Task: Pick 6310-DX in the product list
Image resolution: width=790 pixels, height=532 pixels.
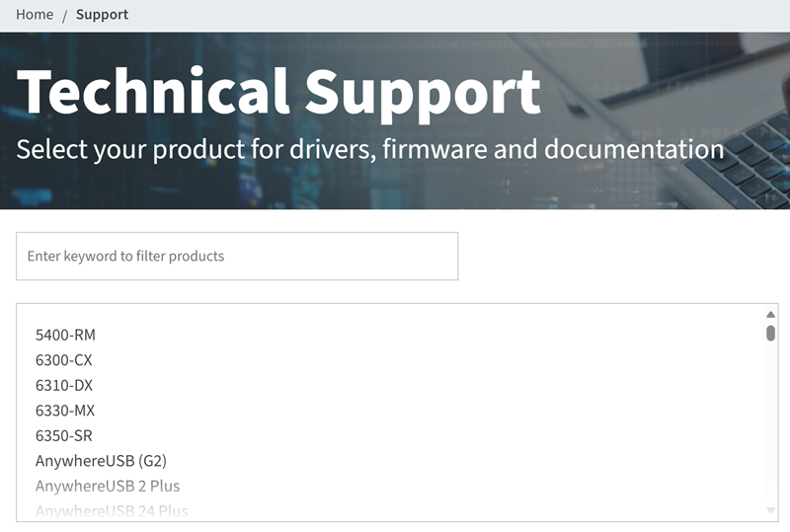Action: click(x=64, y=386)
